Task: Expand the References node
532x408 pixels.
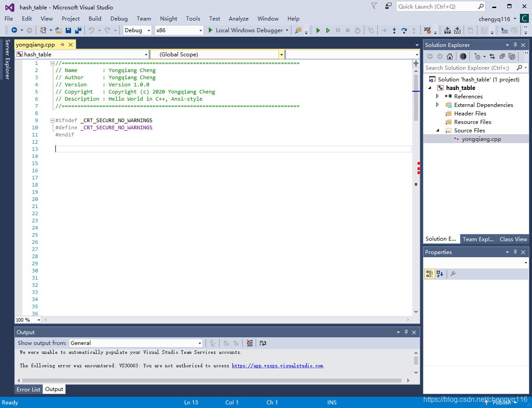Action: [x=437, y=96]
